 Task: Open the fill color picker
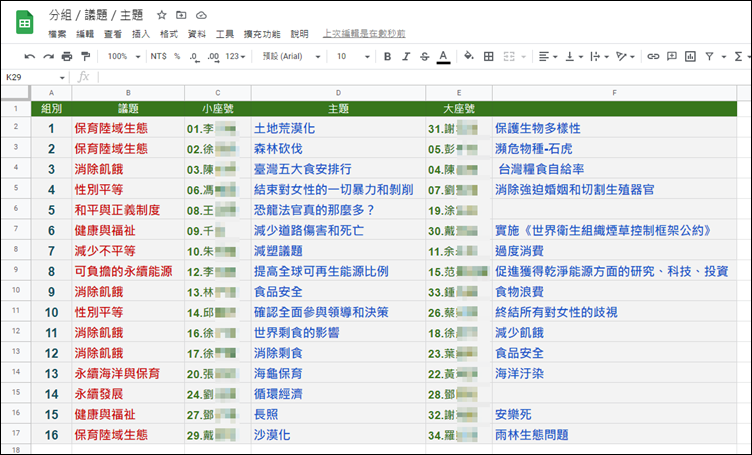[x=469, y=56]
